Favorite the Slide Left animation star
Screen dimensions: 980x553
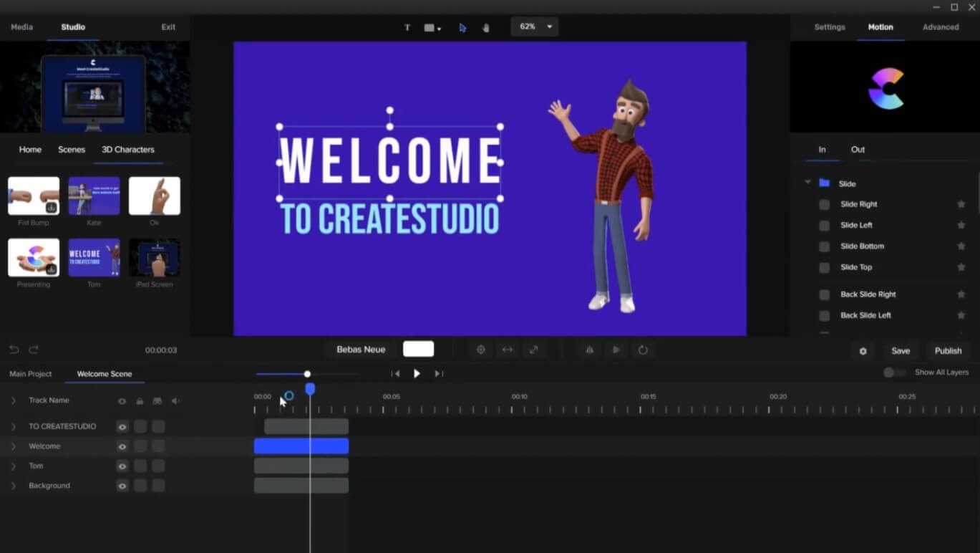coord(961,225)
